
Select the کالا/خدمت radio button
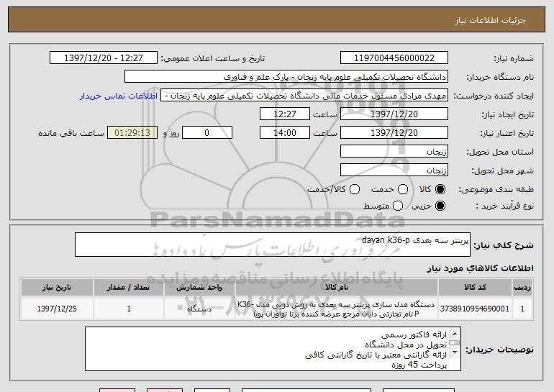tap(355, 189)
